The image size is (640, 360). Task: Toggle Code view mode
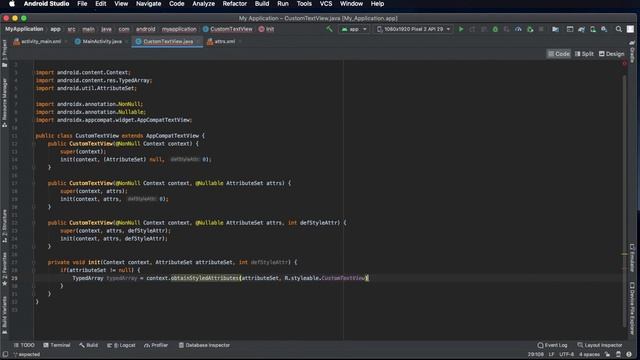[559, 54]
